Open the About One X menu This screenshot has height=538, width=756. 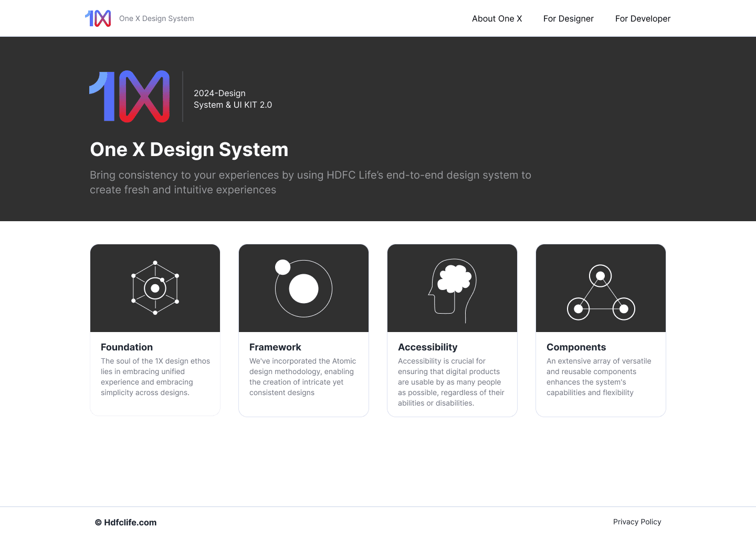coord(497,18)
